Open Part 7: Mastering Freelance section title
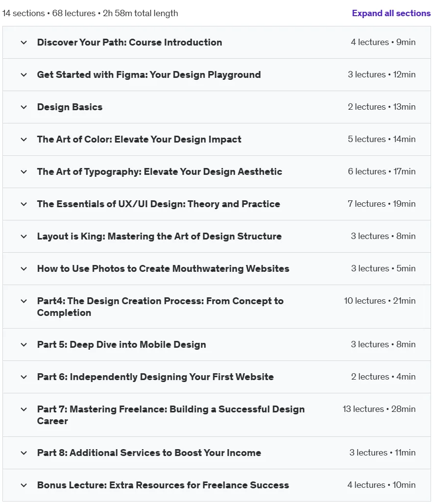 [x=170, y=415]
